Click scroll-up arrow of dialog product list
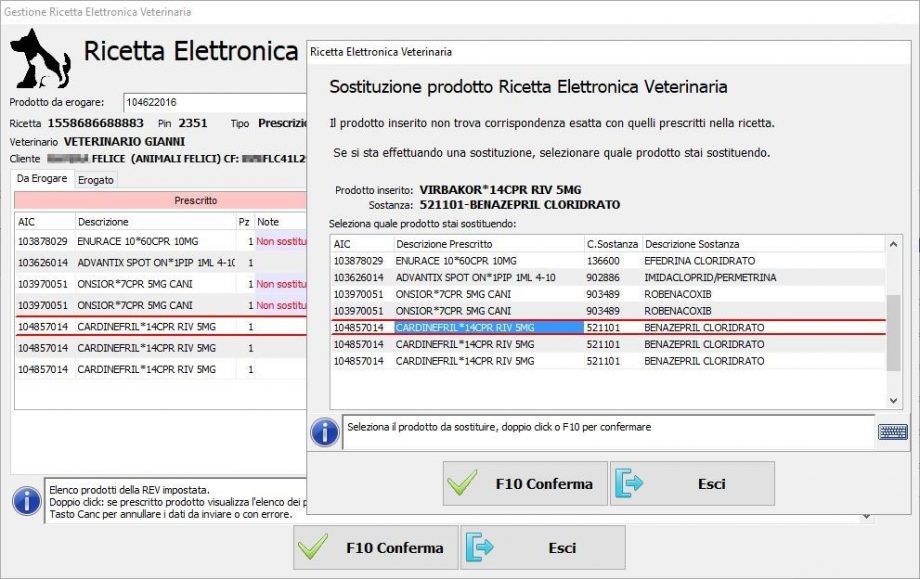 tap(894, 244)
